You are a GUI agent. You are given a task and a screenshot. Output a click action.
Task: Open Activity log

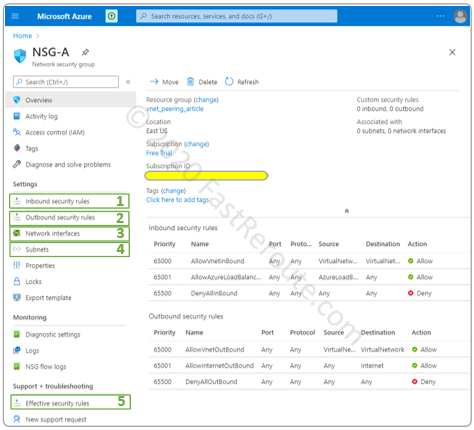[x=41, y=116]
